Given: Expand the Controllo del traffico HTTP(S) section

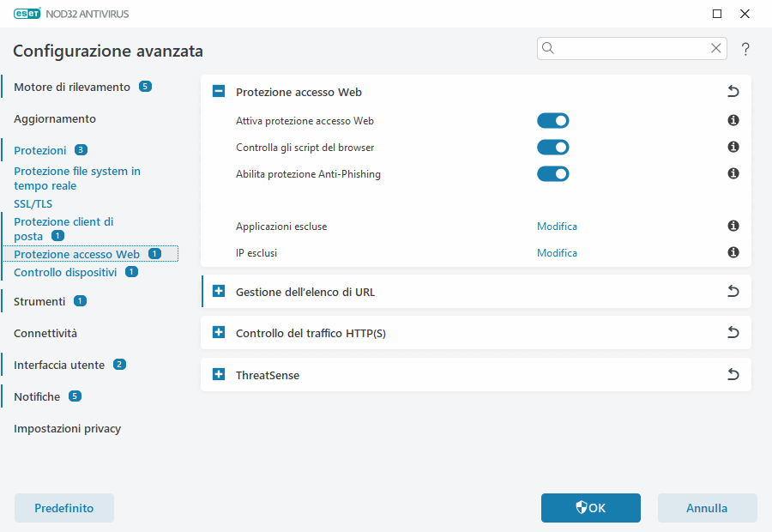Looking at the screenshot, I should pyautogui.click(x=219, y=333).
